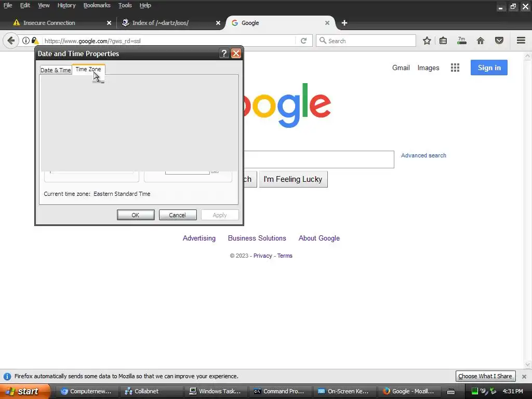The height and width of the screenshot is (399, 532).
Task: Close the Google tab
Action: click(327, 23)
